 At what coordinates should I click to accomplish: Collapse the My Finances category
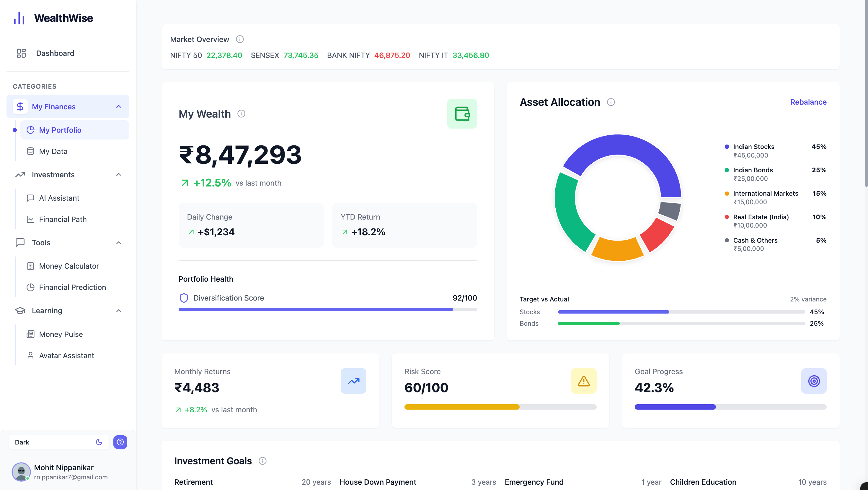[x=119, y=107]
